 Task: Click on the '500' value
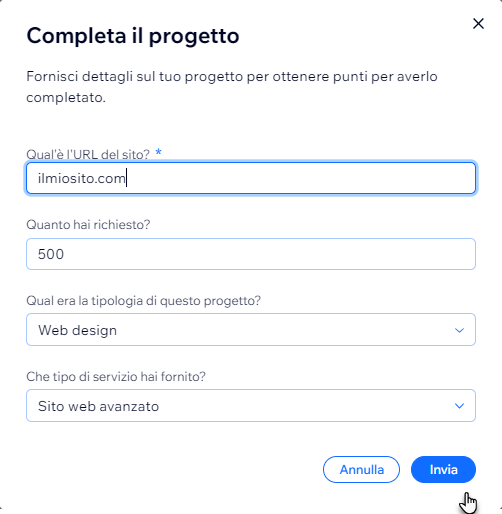tap(51, 254)
